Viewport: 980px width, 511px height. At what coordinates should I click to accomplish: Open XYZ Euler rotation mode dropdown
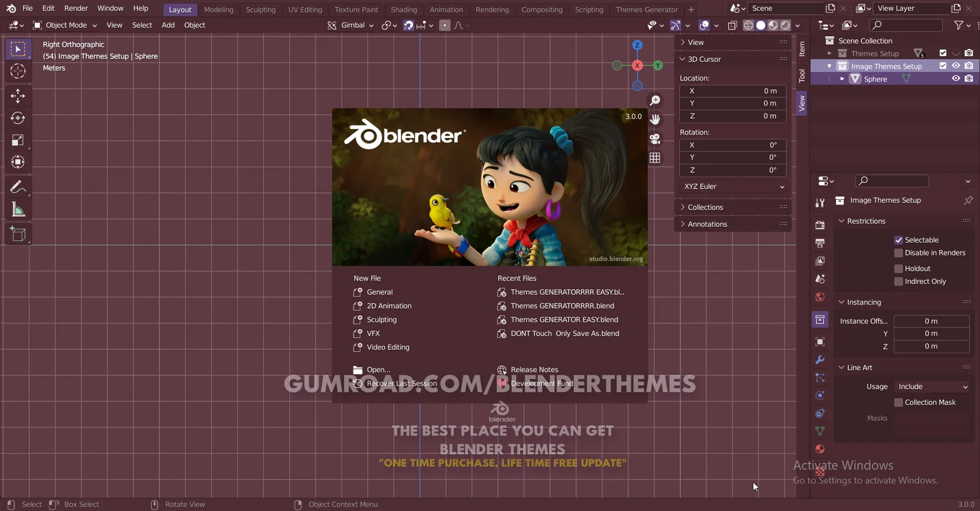(733, 187)
